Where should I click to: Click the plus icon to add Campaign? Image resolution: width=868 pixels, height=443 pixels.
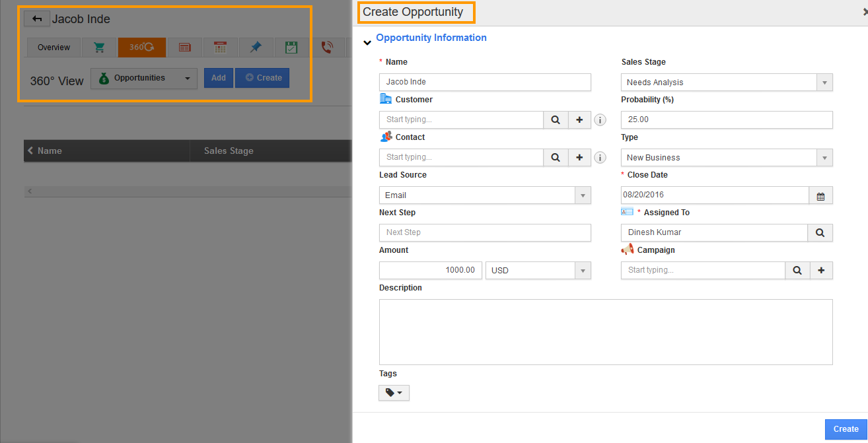pyautogui.click(x=820, y=270)
